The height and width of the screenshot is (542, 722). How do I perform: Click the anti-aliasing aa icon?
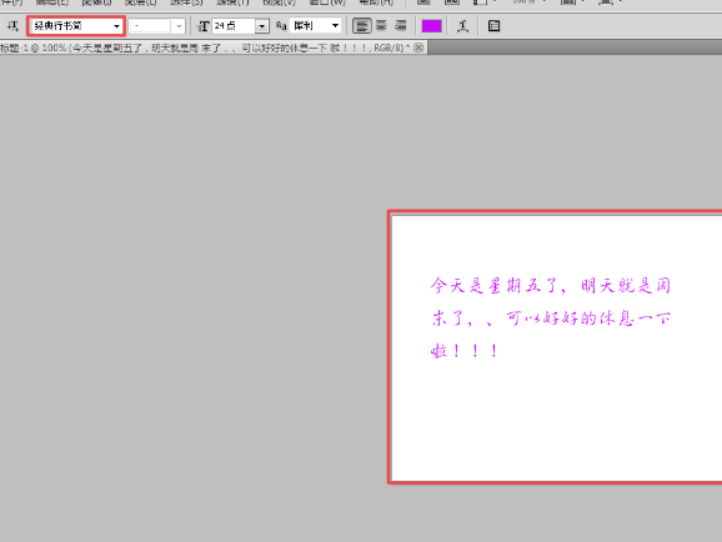[281, 26]
